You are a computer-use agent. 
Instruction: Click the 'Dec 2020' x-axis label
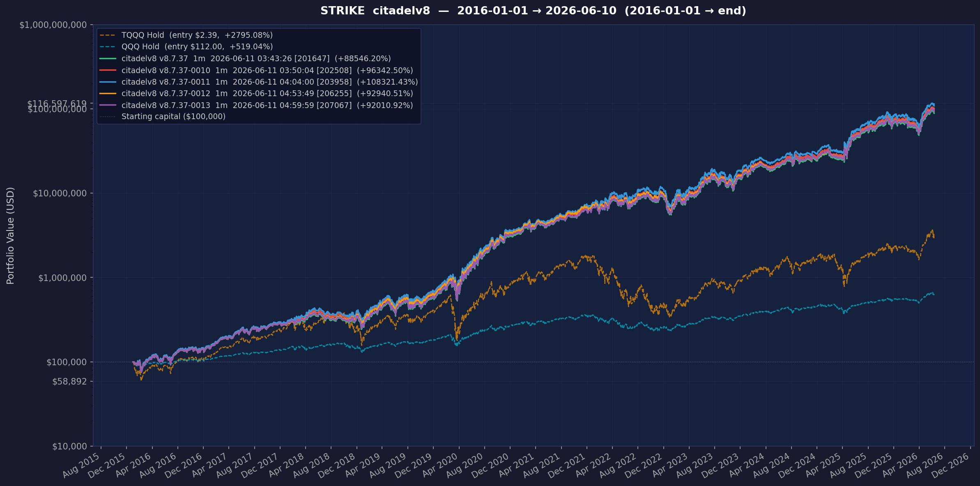pos(490,465)
